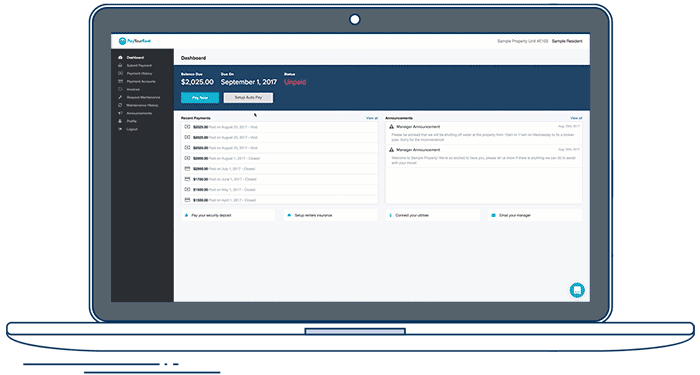Click the Pay Now button
The width and height of the screenshot is (700, 375).
[200, 98]
